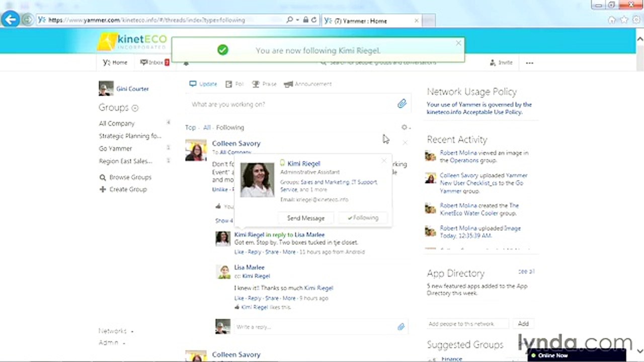
Task: Dismiss the 'now following Kimi Riegel' notification
Action: (x=458, y=43)
